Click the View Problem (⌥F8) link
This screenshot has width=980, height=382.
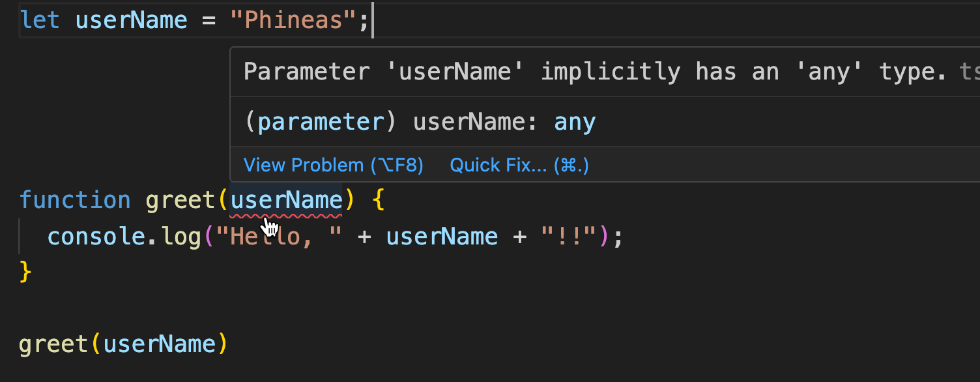(x=333, y=164)
